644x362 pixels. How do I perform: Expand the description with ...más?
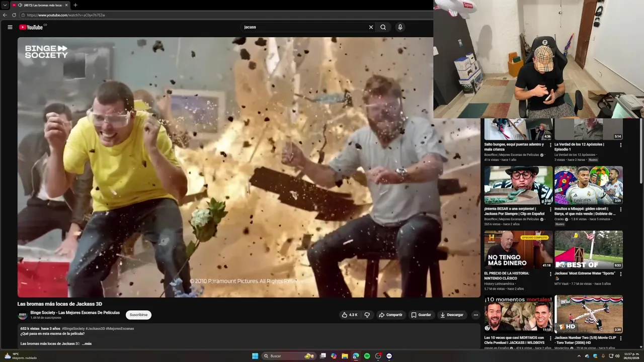[x=87, y=343]
